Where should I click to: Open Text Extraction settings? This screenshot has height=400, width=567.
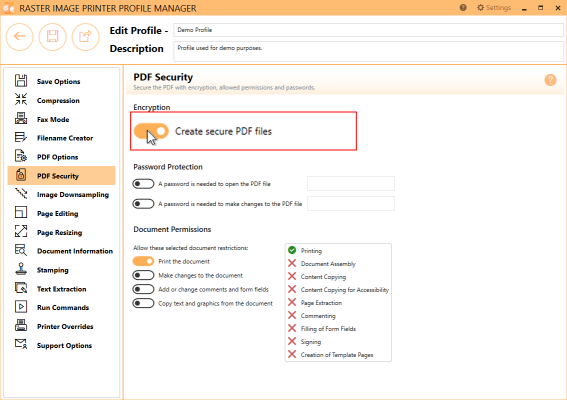pyautogui.click(x=61, y=289)
